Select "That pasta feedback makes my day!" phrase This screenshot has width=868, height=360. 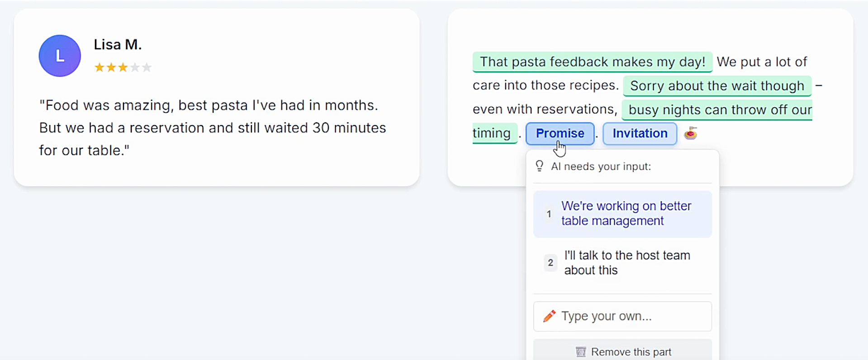tap(592, 62)
